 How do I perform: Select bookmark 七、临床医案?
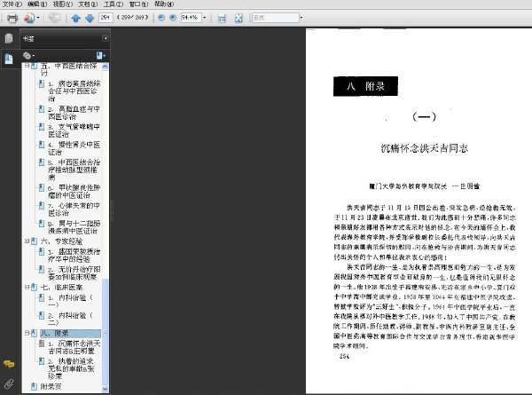click(x=61, y=288)
